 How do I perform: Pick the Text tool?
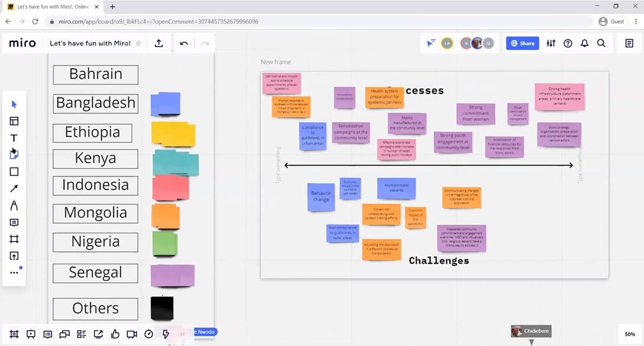click(x=14, y=138)
